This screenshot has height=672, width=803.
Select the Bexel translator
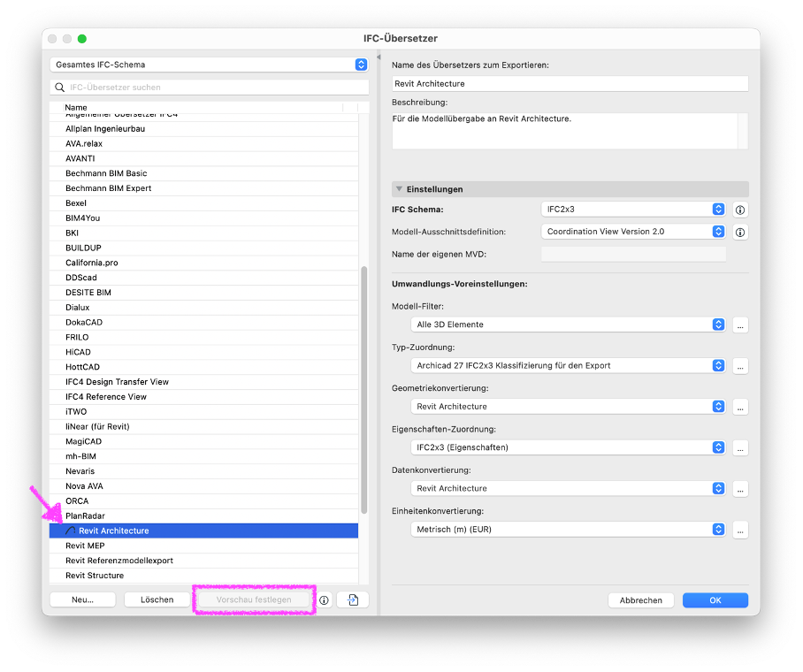(203, 203)
